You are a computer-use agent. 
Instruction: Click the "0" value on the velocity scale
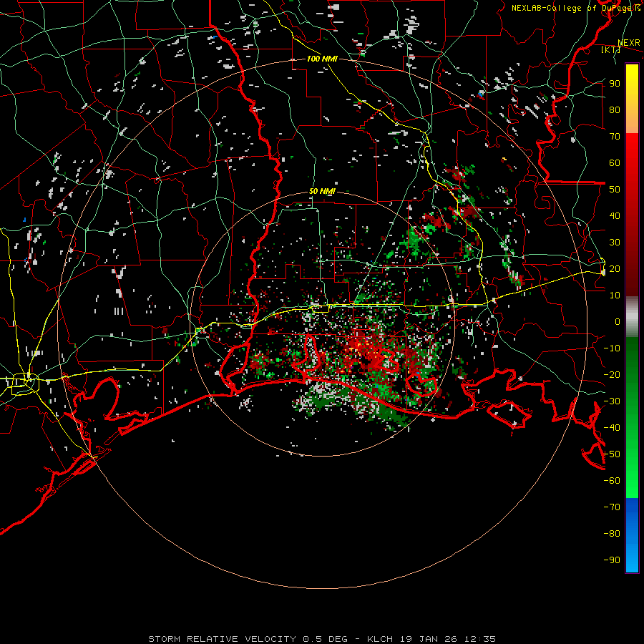tap(618, 321)
